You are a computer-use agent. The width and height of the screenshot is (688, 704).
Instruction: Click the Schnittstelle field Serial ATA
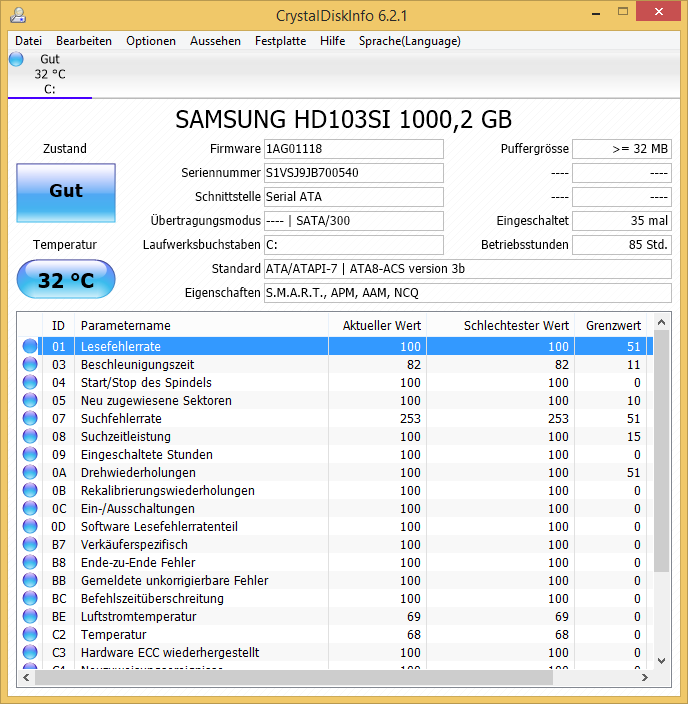(x=354, y=197)
